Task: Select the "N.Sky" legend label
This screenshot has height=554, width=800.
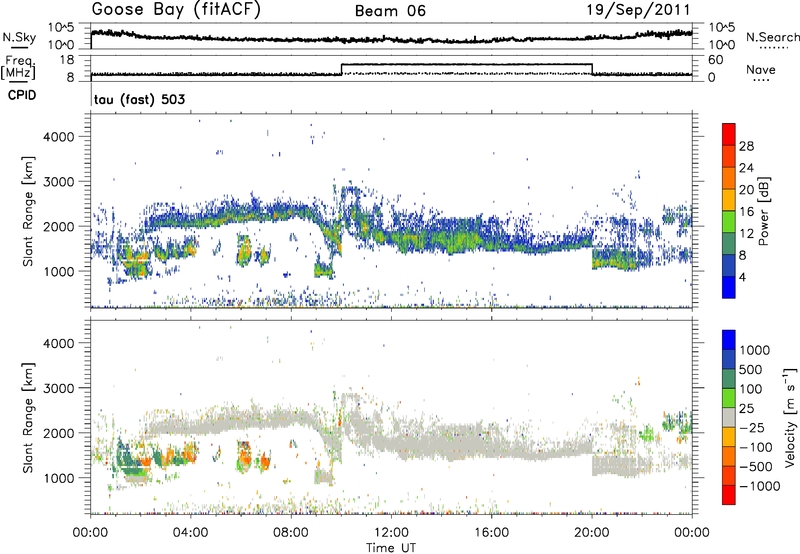Action: point(19,37)
